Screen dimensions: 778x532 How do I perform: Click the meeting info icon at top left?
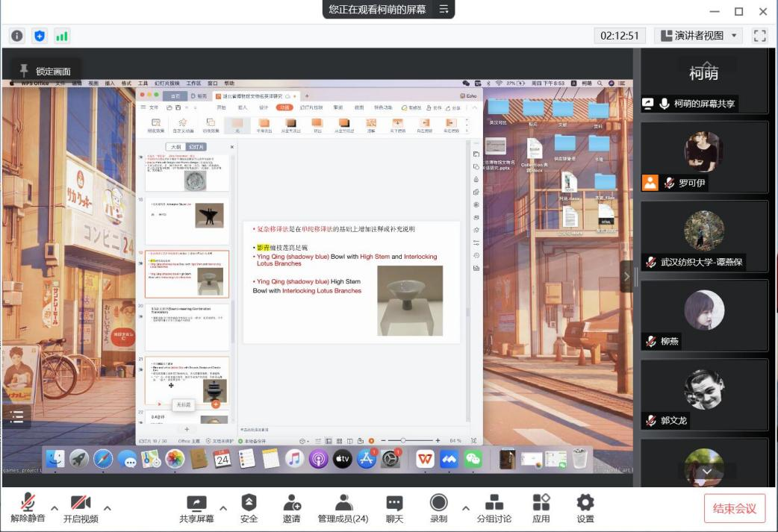pos(17,36)
